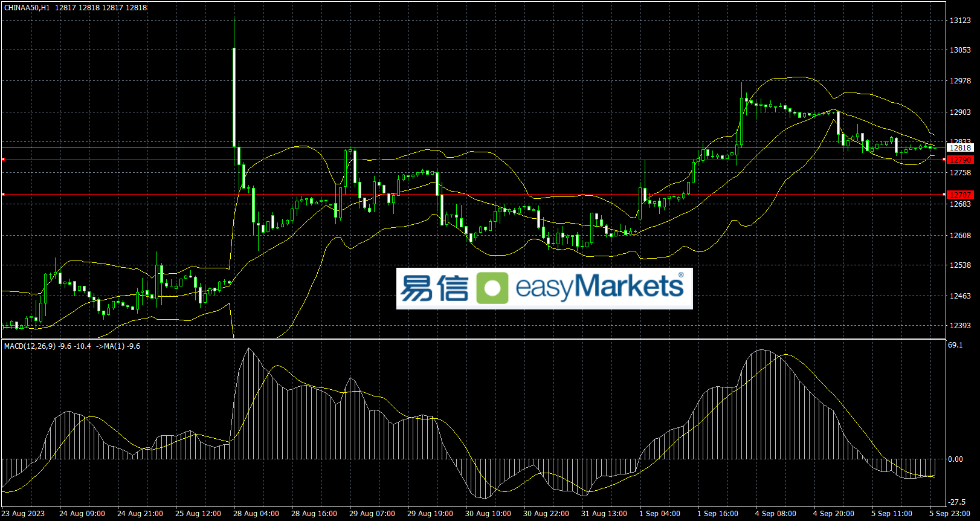Click the -27.5 MACD scale value
Image resolution: width=980 pixels, height=521 pixels.
(957, 502)
